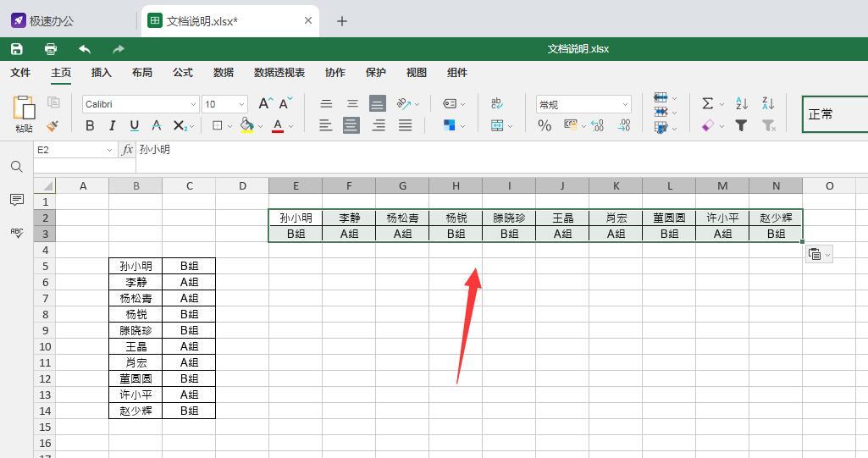Select the 正常 cell style

click(835, 114)
